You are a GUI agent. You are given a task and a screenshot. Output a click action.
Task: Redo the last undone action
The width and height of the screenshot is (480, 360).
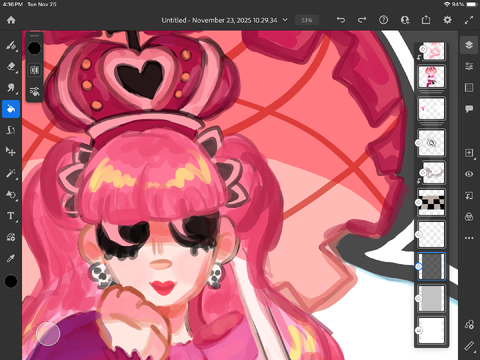(x=362, y=20)
